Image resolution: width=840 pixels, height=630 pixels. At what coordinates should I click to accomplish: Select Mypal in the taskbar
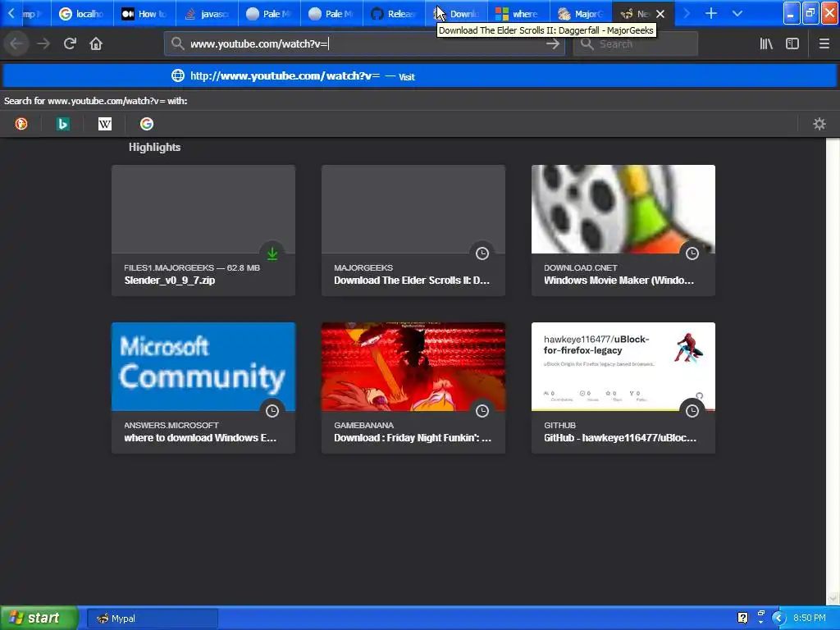coord(152,619)
